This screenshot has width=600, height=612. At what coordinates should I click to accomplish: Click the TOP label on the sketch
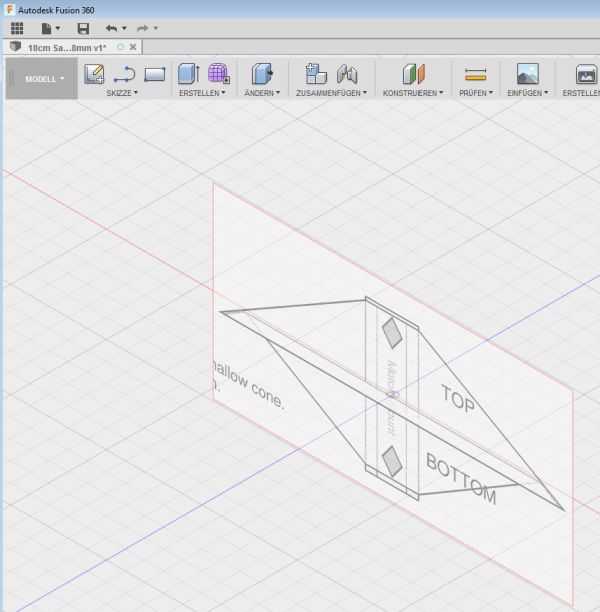point(458,398)
